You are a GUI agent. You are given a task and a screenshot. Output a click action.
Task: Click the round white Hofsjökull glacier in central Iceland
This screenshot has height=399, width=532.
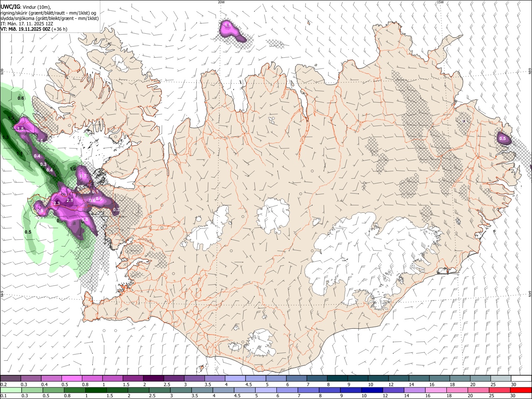(x=273, y=215)
